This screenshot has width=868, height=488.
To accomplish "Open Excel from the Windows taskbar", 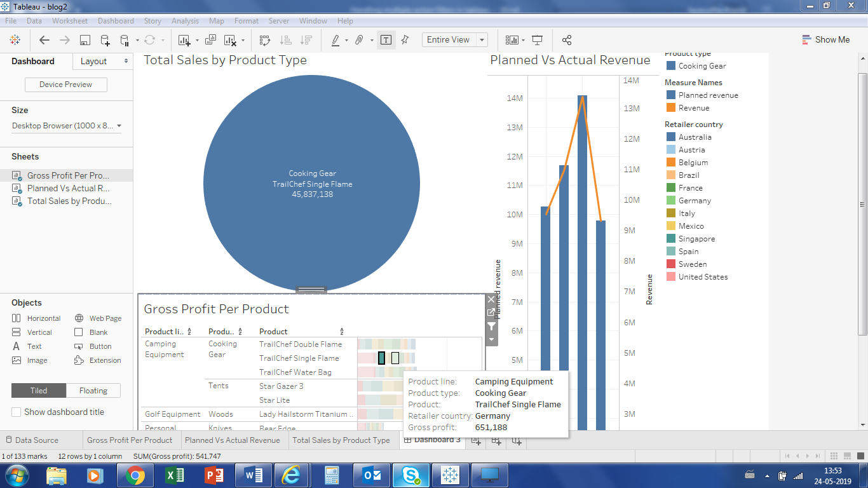I will (x=174, y=475).
